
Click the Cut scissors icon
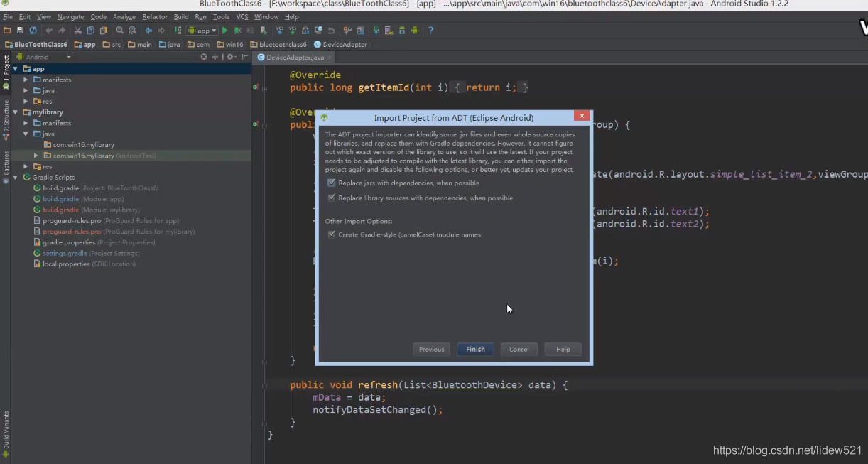pos(77,31)
